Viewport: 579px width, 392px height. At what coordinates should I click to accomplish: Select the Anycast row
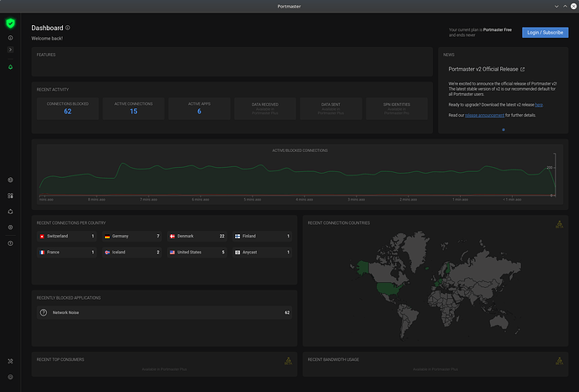point(262,253)
